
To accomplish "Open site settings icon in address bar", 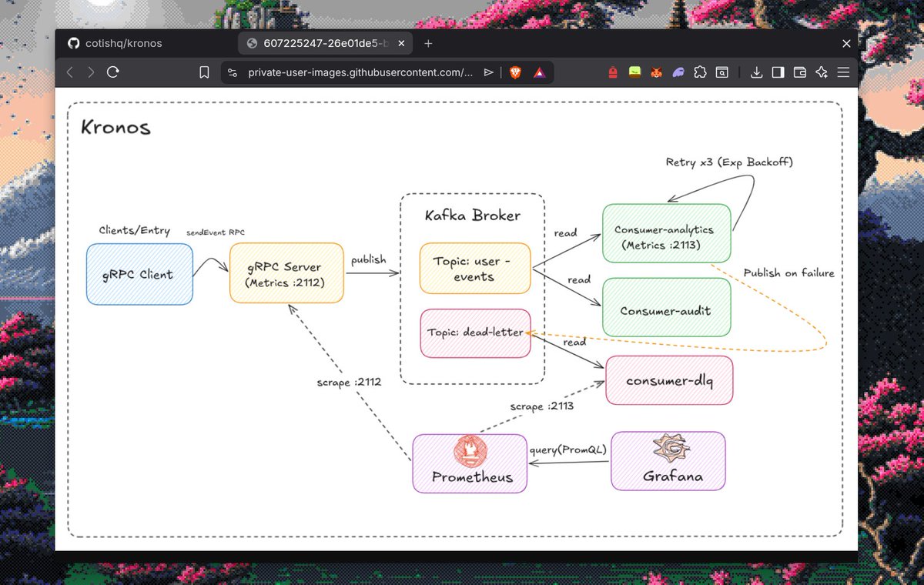I will (x=233, y=72).
